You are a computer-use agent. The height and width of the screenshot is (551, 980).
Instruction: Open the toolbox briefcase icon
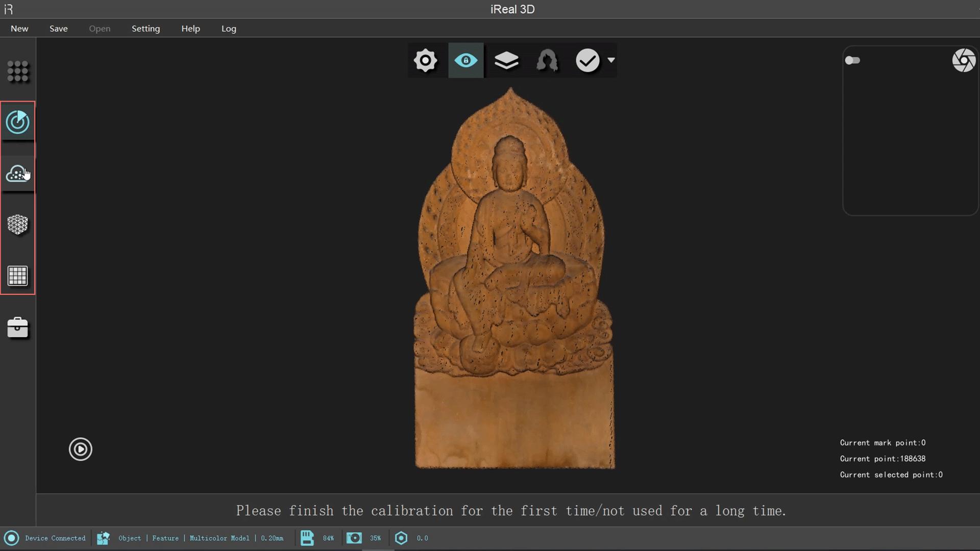[x=18, y=328]
